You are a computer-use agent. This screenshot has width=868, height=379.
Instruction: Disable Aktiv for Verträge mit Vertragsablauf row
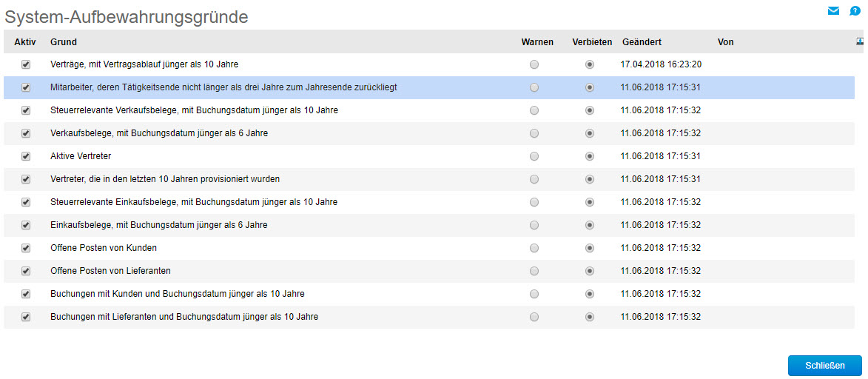[25, 64]
